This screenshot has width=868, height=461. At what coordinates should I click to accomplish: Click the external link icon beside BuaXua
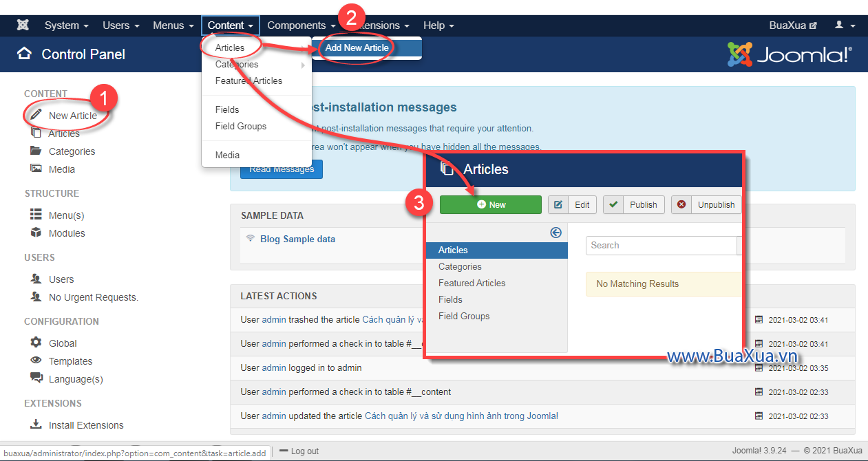[813, 25]
